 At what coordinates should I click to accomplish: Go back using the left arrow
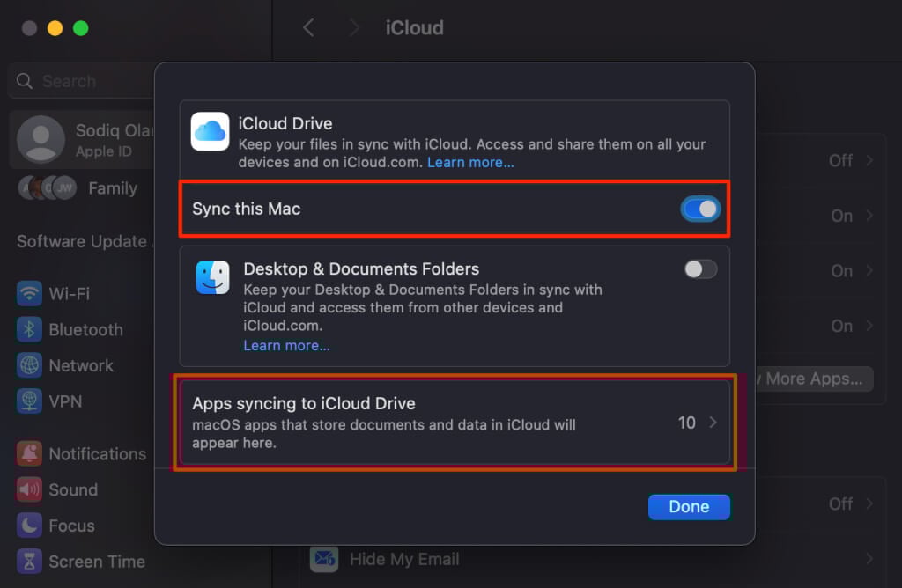(x=309, y=27)
